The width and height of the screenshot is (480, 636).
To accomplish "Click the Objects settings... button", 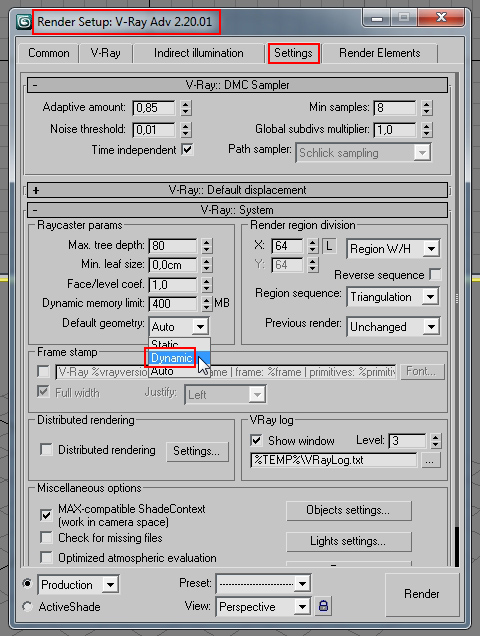I will point(349,510).
